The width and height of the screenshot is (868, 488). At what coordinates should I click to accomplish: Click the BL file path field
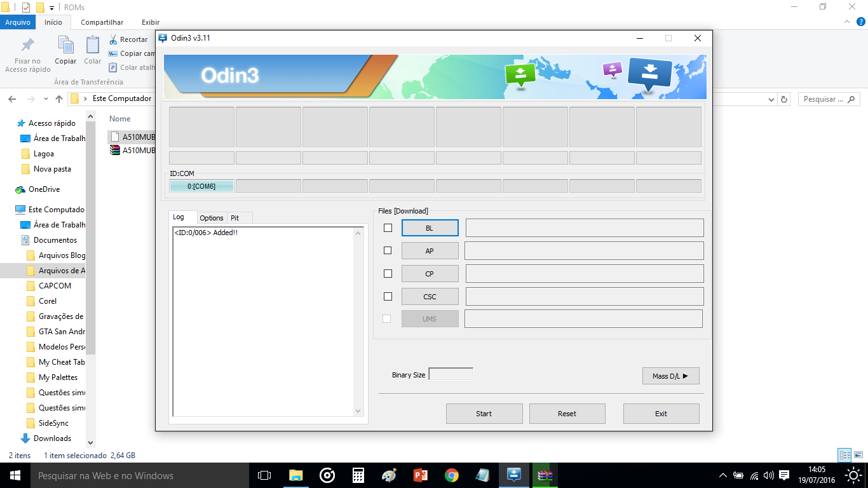(x=585, y=227)
